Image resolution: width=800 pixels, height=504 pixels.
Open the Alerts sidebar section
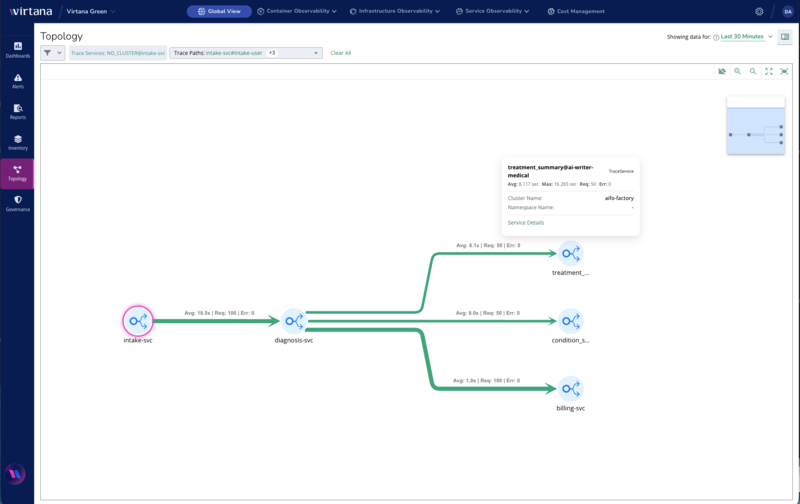pyautogui.click(x=17, y=81)
